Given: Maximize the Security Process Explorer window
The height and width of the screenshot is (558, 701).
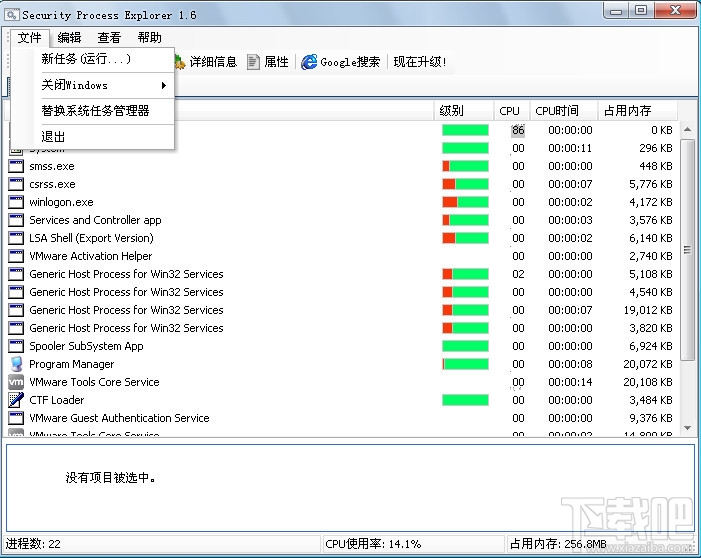Looking at the screenshot, I should pos(641,11).
